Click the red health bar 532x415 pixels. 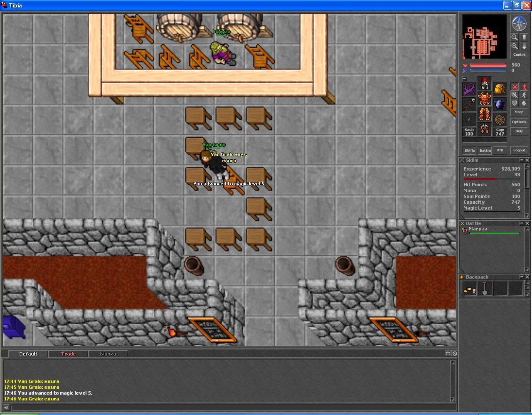(x=488, y=65)
